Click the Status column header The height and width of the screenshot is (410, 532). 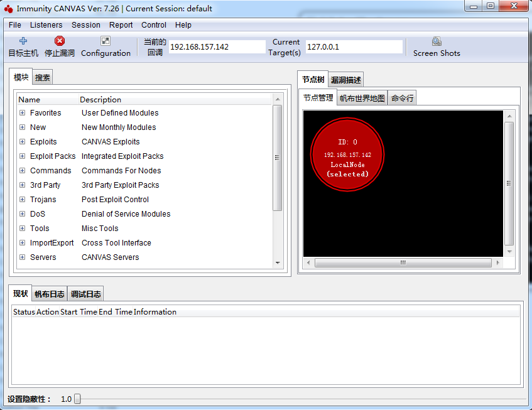(24, 312)
